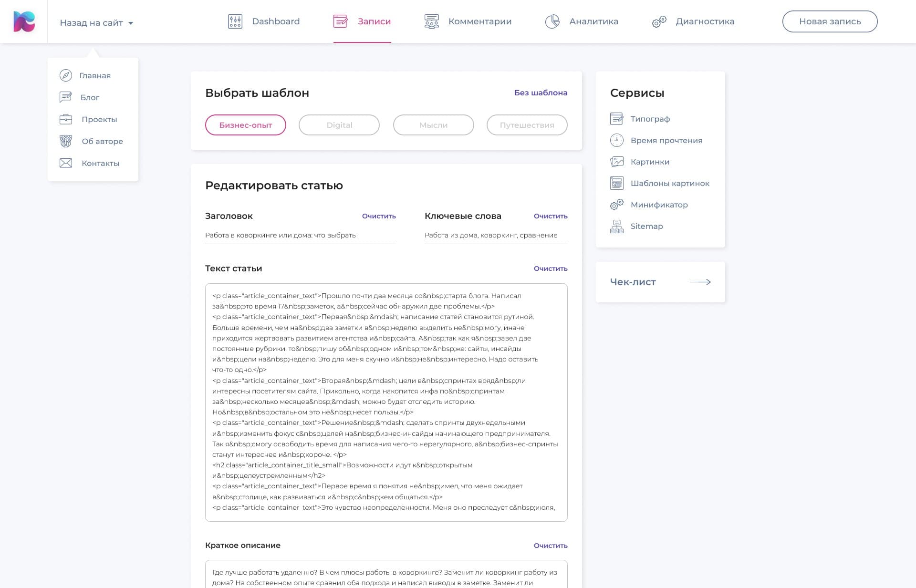The height and width of the screenshot is (588, 916).
Task: Click the Без шаблона link
Action: [541, 93]
